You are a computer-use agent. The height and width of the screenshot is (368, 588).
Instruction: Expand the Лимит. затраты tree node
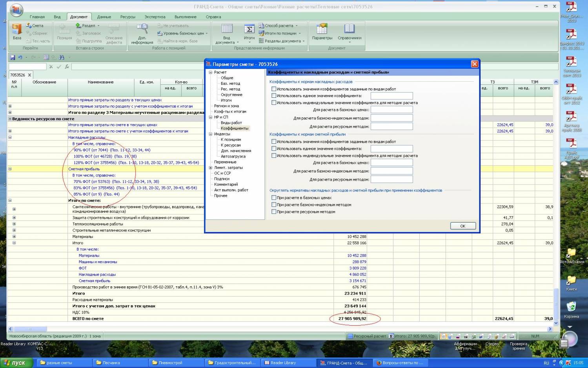point(211,168)
